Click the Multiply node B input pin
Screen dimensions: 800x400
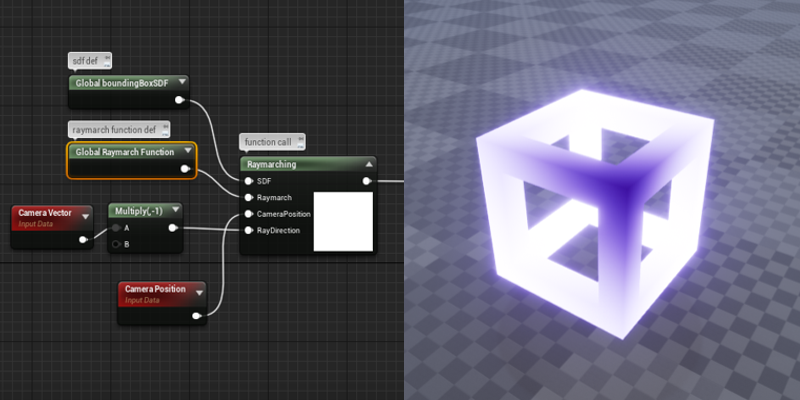[116, 244]
